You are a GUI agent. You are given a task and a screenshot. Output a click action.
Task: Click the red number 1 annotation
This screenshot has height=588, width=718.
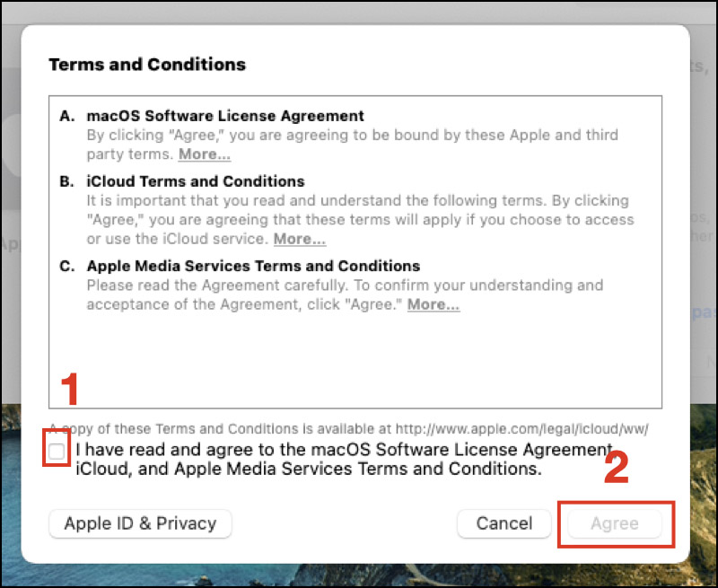click(x=69, y=391)
